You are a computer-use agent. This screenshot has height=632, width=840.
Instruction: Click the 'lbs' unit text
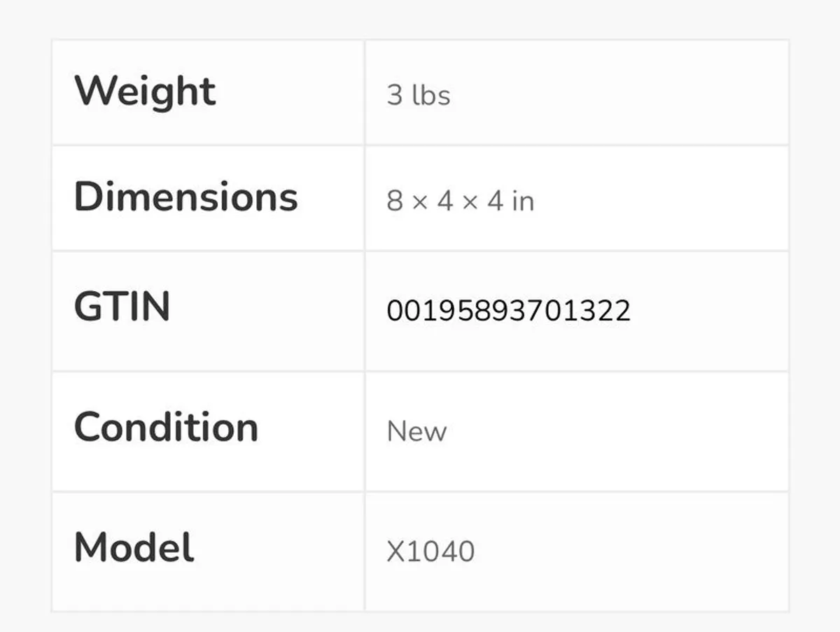pos(430,95)
